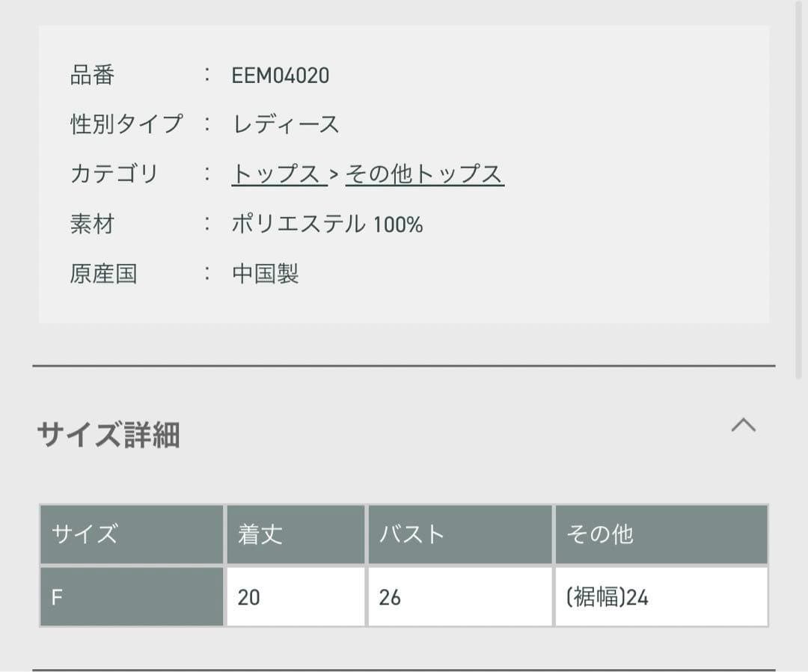Select the F size row cell
This screenshot has height=672, width=808.
click(132, 597)
